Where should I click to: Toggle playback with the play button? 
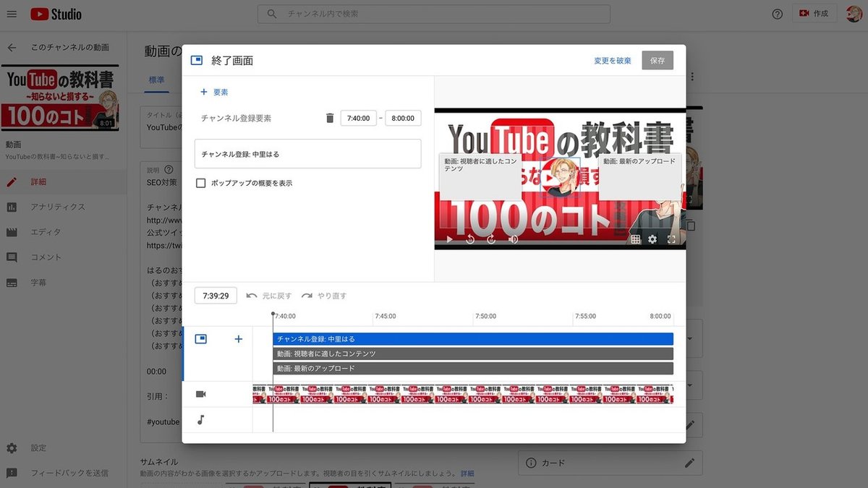pos(449,239)
